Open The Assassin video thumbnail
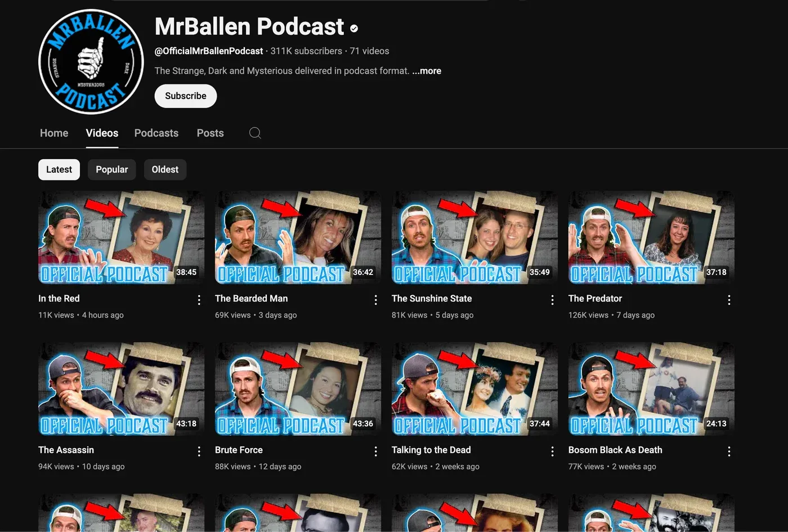The width and height of the screenshot is (788, 532). click(122, 389)
